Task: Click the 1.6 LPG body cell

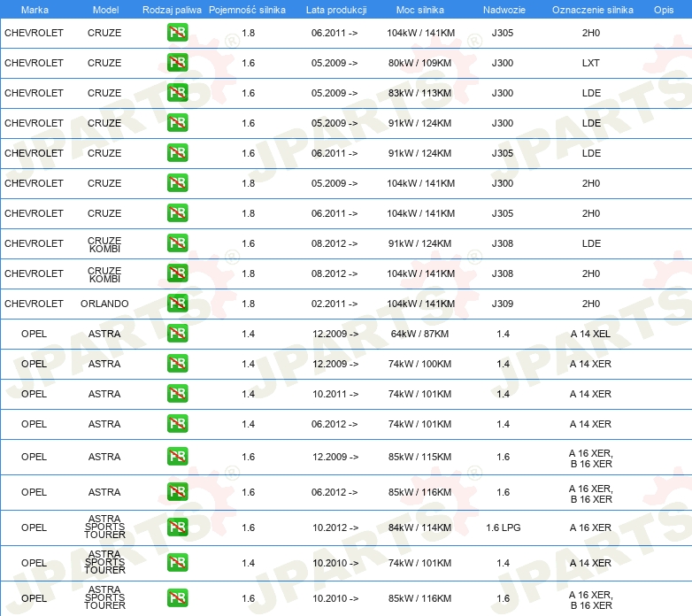Action: click(x=504, y=527)
